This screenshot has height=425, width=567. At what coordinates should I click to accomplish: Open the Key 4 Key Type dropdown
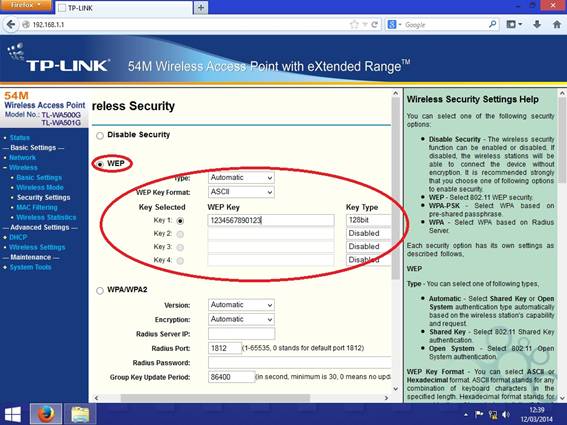pyautogui.click(x=368, y=260)
